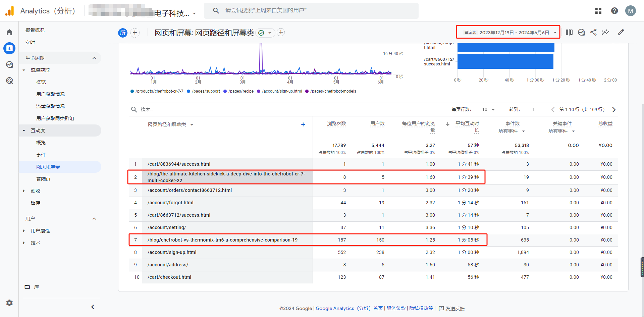This screenshot has height=317, width=644.
Task: Sort table by 浏览次数 column
Action: pos(336,124)
